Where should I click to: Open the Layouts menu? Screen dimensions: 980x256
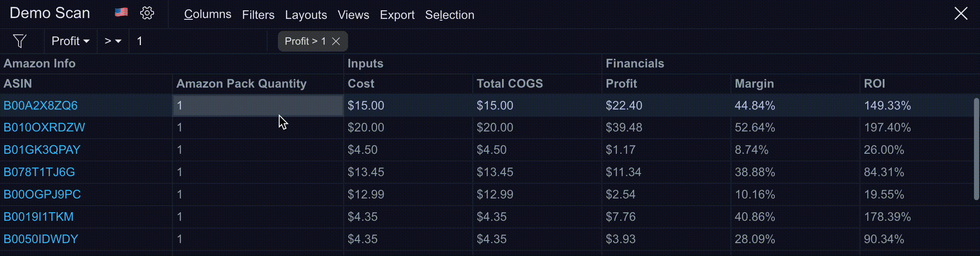[x=306, y=15]
